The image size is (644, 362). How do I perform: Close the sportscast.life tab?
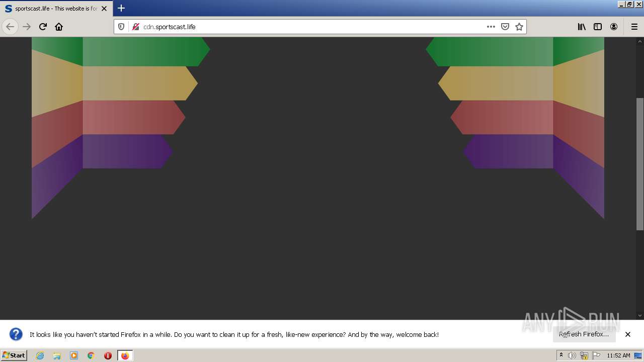104,9
